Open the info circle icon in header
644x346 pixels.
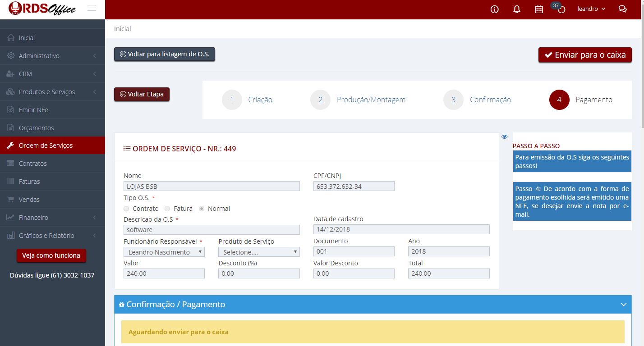coord(495,9)
